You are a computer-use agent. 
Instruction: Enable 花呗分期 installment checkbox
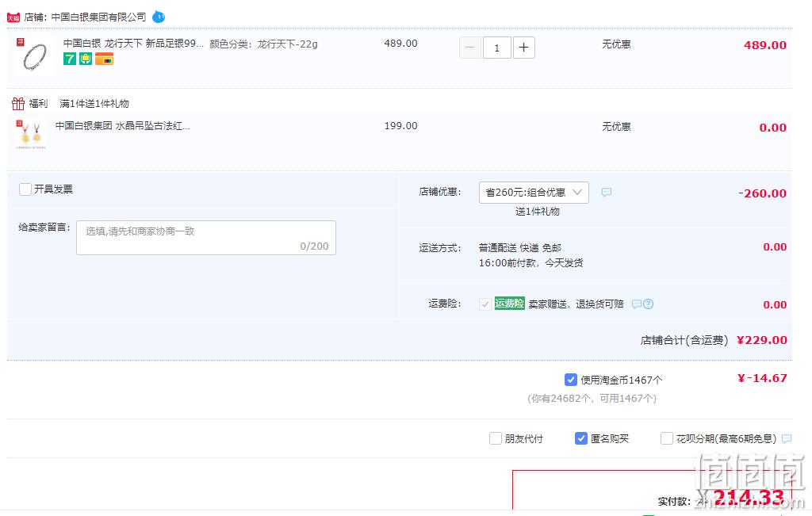666,439
